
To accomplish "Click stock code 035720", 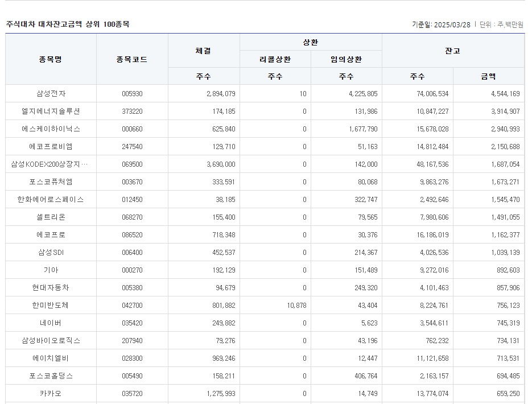I will point(133,394).
